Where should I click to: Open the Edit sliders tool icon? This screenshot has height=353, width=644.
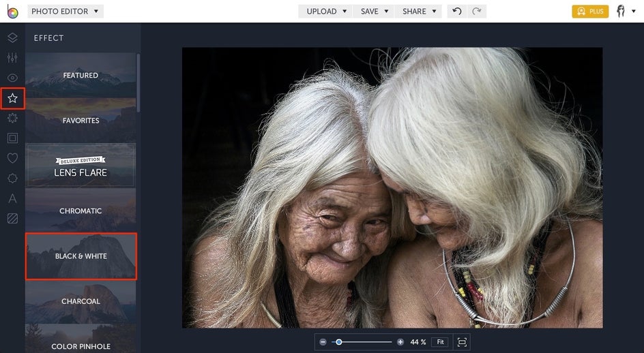click(x=12, y=57)
